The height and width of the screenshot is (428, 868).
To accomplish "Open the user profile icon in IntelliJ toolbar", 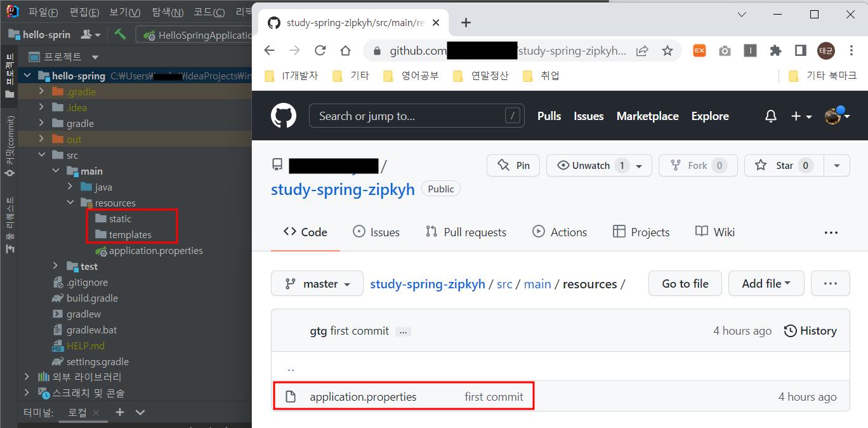I will [x=91, y=34].
